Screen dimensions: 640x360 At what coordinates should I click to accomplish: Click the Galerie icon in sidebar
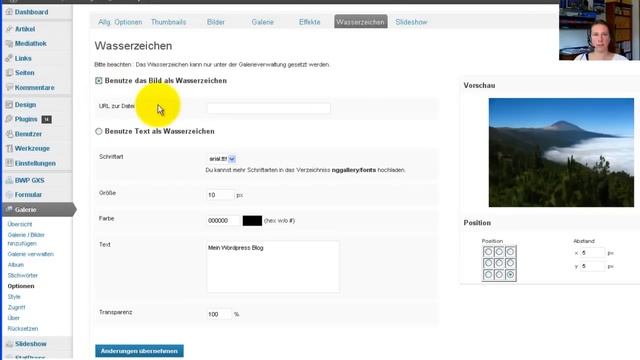pos(9,209)
